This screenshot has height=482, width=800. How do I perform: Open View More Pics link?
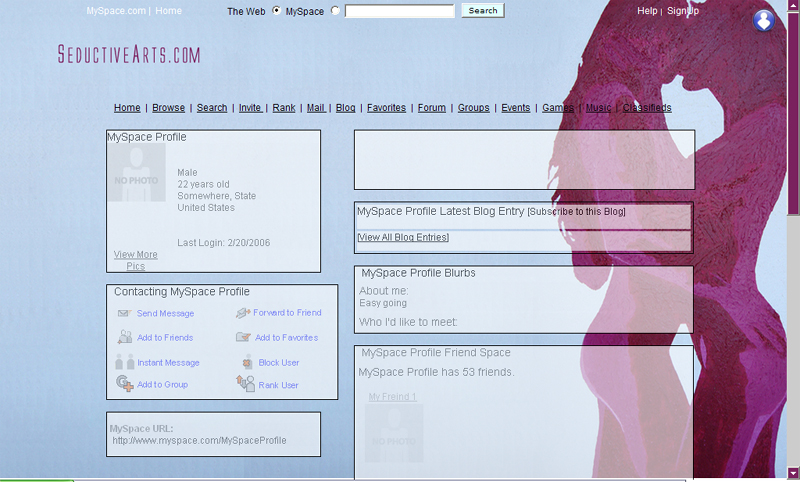click(136, 260)
